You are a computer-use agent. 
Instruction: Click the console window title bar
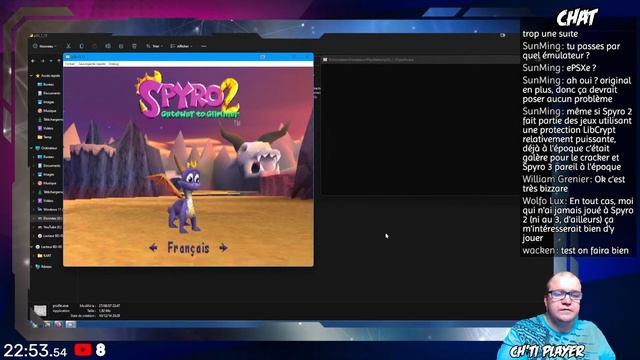click(x=420, y=60)
